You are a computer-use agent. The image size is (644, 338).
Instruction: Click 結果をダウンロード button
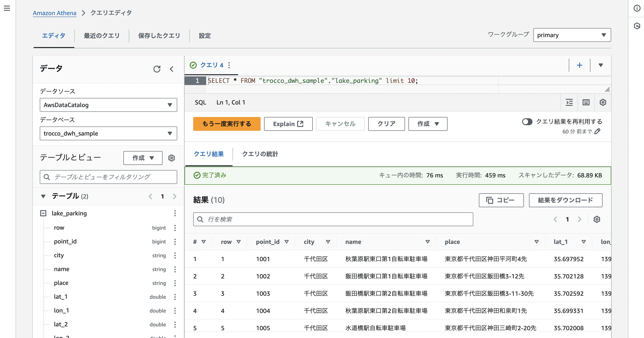[566, 200]
